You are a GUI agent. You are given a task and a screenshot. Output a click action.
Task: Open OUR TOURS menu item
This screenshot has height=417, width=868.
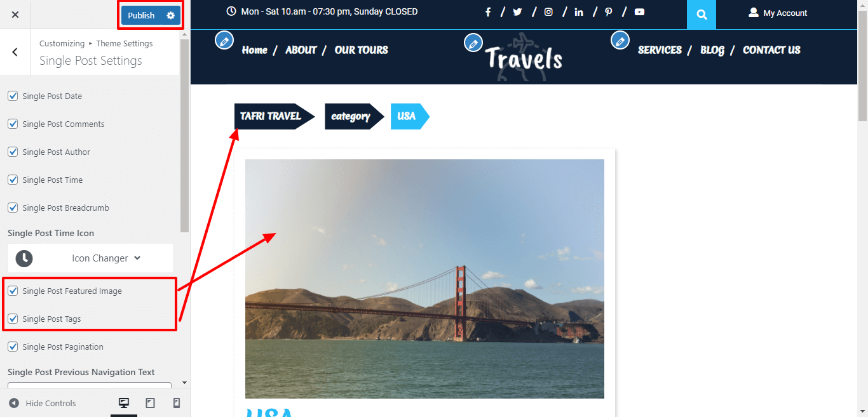pyautogui.click(x=361, y=50)
